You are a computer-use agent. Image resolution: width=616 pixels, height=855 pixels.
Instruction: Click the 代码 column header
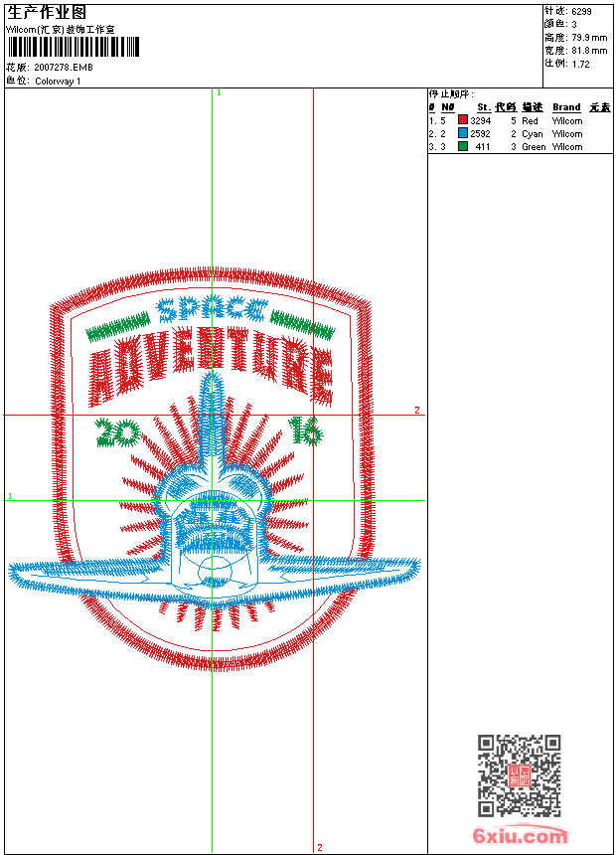point(506,107)
